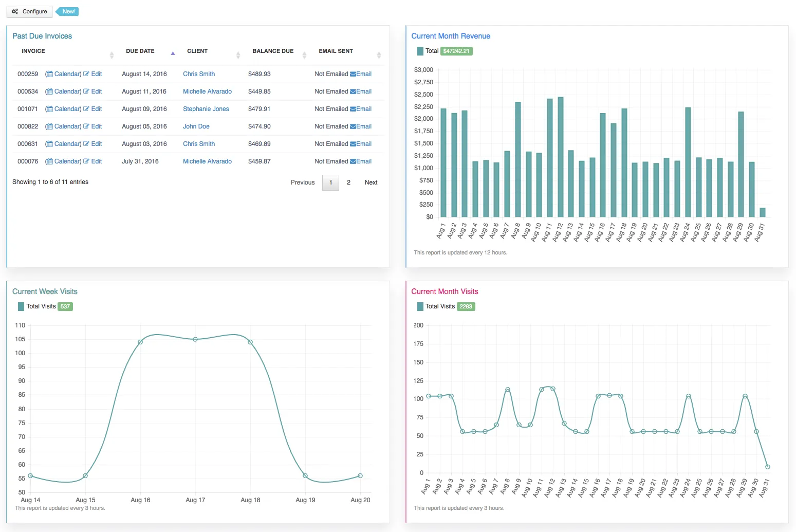
Task: Open the calendar icon for invoice 000631
Action: [49, 144]
